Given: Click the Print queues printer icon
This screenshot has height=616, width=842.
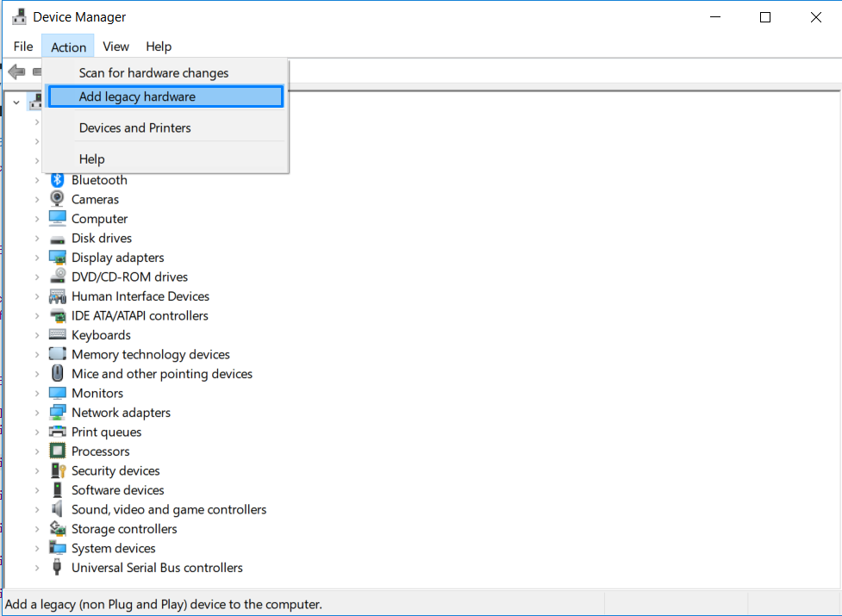Looking at the screenshot, I should tap(57, 432).
